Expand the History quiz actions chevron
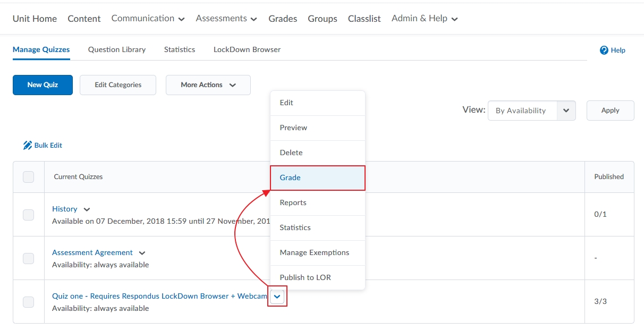The width and height of the screenshot is (644, 330). click(x=87, y=209)
